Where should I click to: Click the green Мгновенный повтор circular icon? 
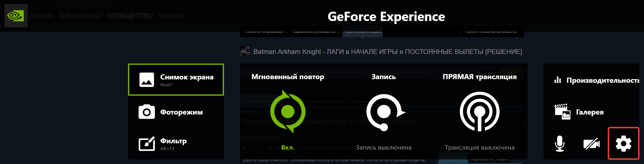[x=288, y=112]
